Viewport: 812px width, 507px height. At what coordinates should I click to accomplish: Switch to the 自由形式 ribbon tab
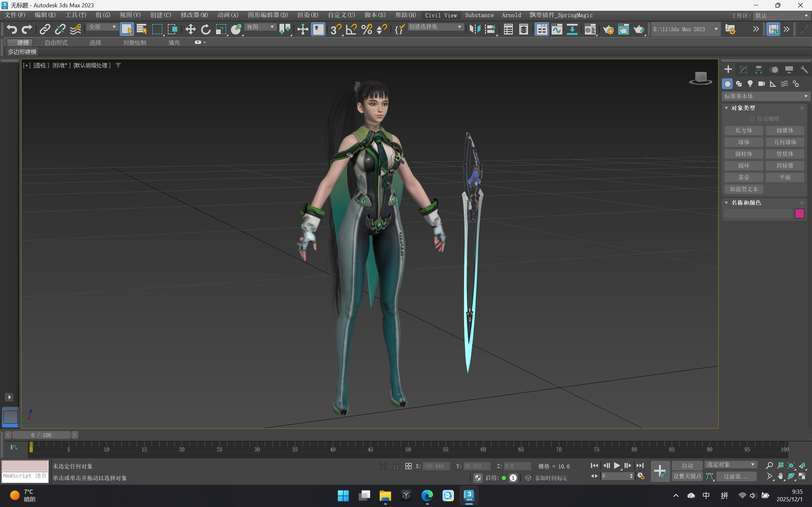coord(56,42)
